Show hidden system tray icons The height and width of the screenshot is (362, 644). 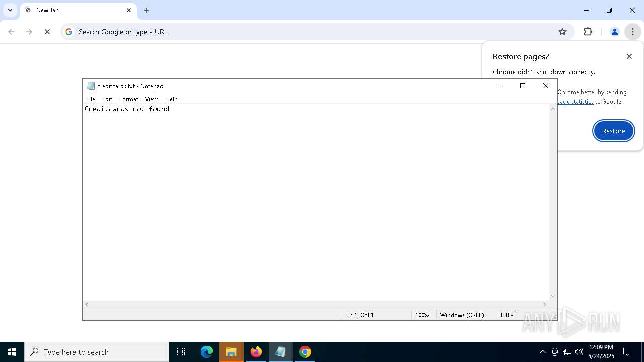542,352
